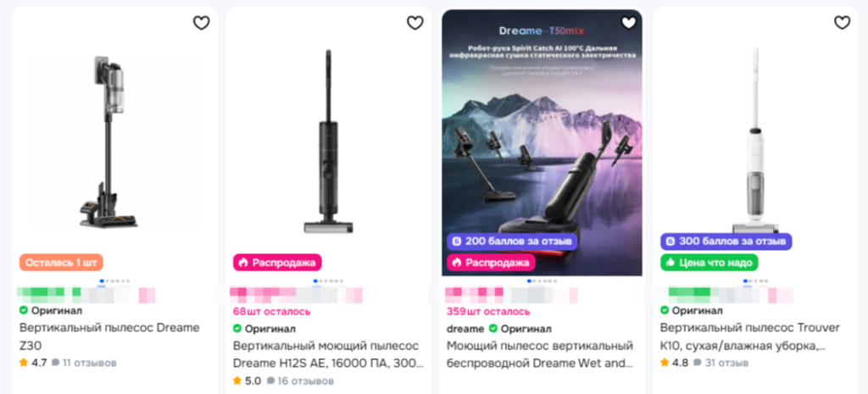868x394 pixels.
Task: Save Trouver K10 vacuum to wishlist
Action: coord(842,23)
